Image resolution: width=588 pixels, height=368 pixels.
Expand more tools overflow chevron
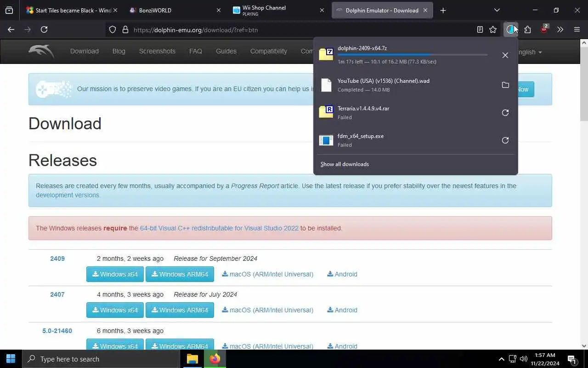tap(560, 29)
